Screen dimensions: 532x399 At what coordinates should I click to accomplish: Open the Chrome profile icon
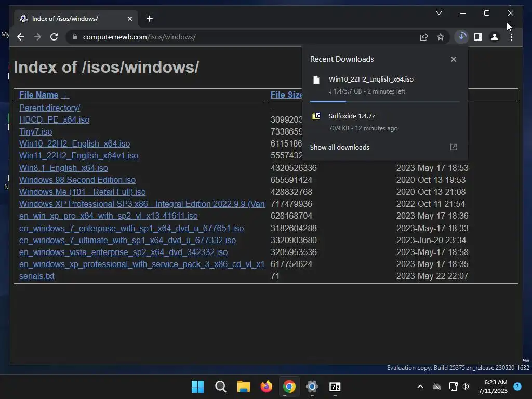495,37
